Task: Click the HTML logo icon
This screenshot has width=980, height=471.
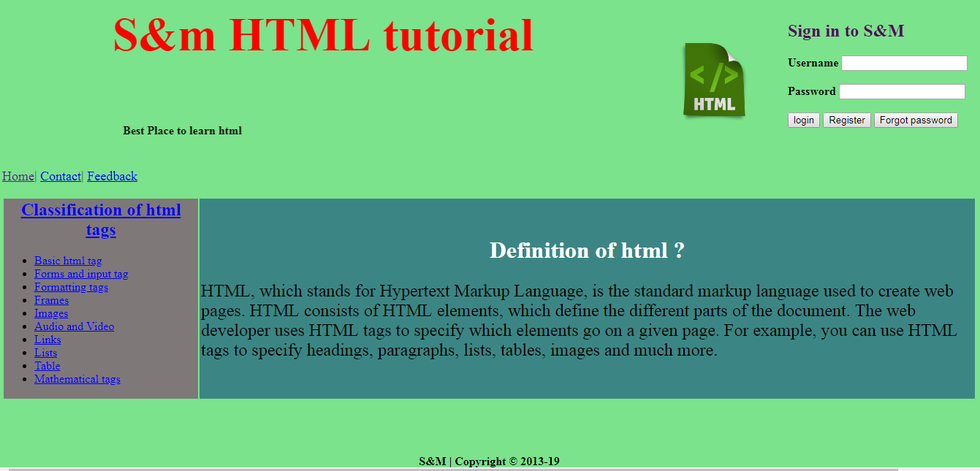Action: [x=713, y=79]
